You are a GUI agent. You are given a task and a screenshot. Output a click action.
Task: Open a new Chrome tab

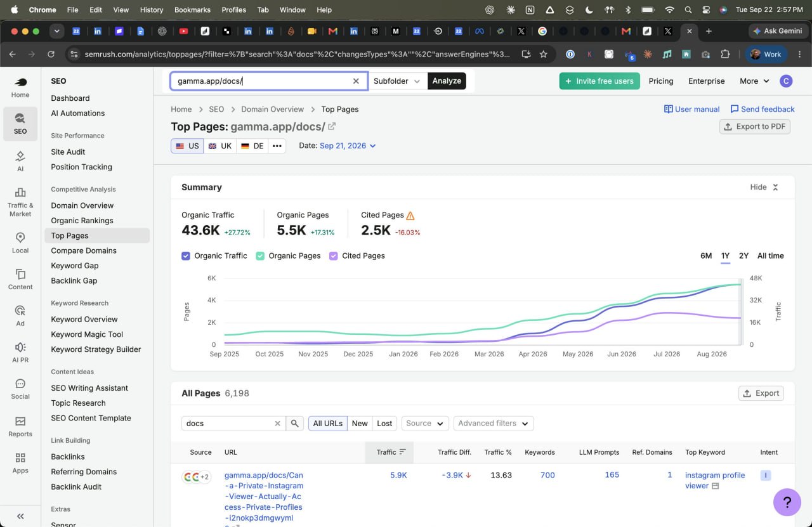[709, 31]
